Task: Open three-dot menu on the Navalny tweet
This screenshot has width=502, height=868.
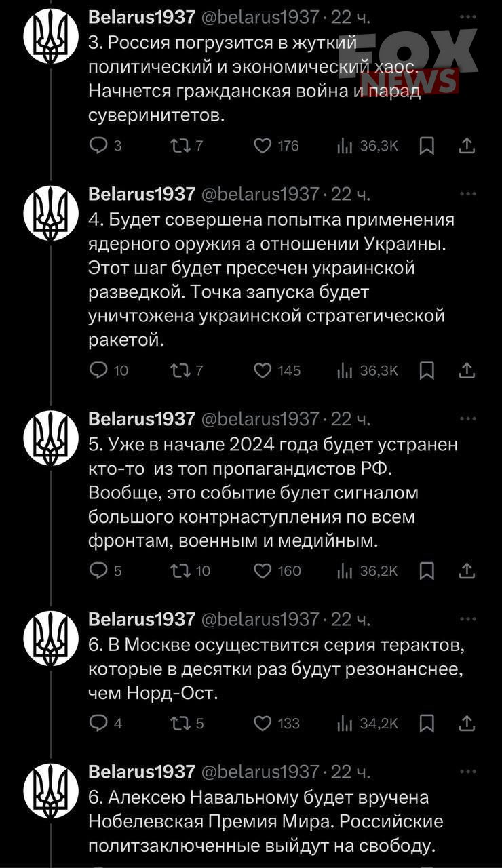Action: (468, 772)
